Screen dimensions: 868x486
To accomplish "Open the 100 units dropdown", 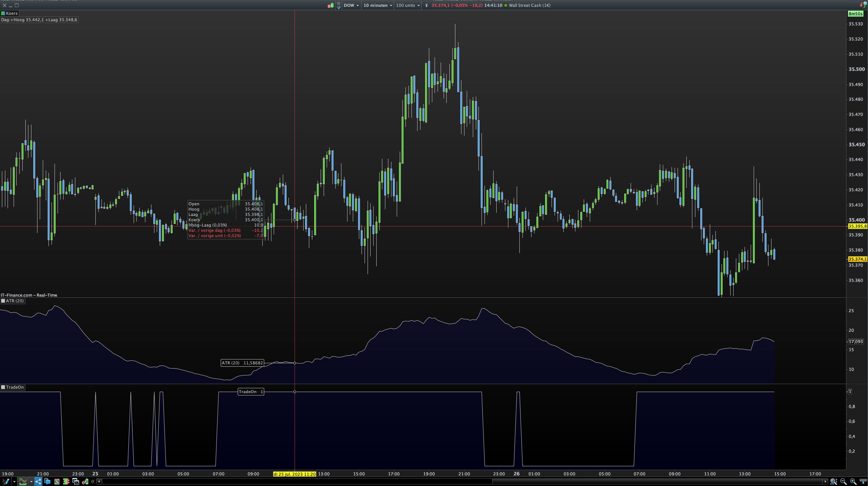I will (x=408, y=5).
